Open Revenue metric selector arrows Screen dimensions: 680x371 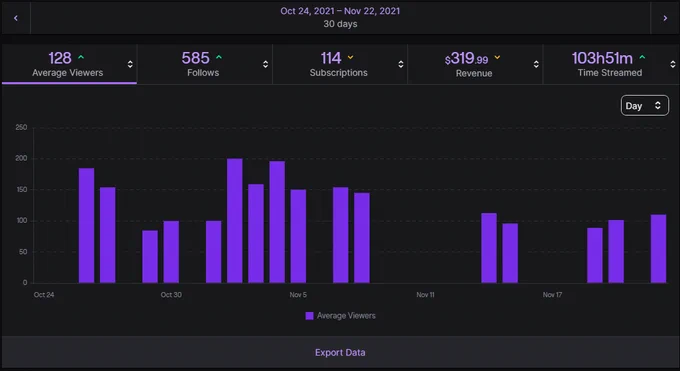tap(536, 64)
